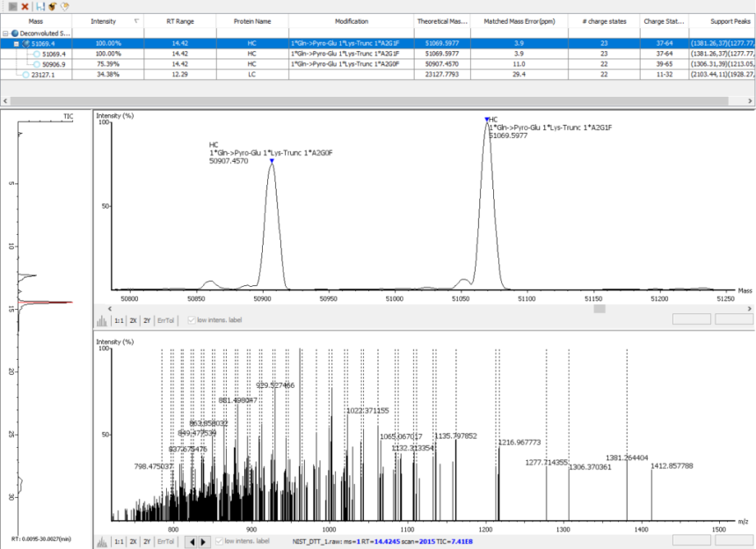Click the save results icon in the toolbar
756x549 pixels.
[x=40, y=5]
